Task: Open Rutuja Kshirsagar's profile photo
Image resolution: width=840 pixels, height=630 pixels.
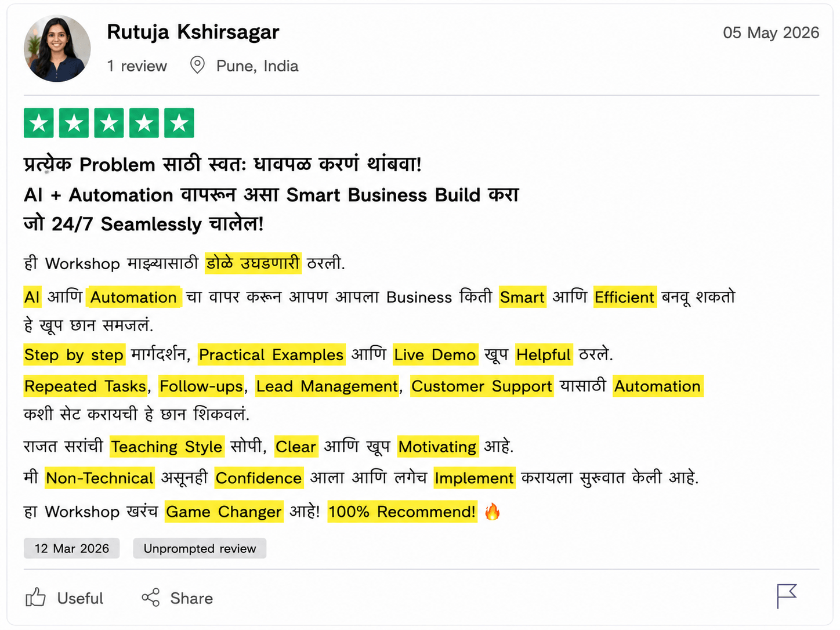Action: coord(57,48)
